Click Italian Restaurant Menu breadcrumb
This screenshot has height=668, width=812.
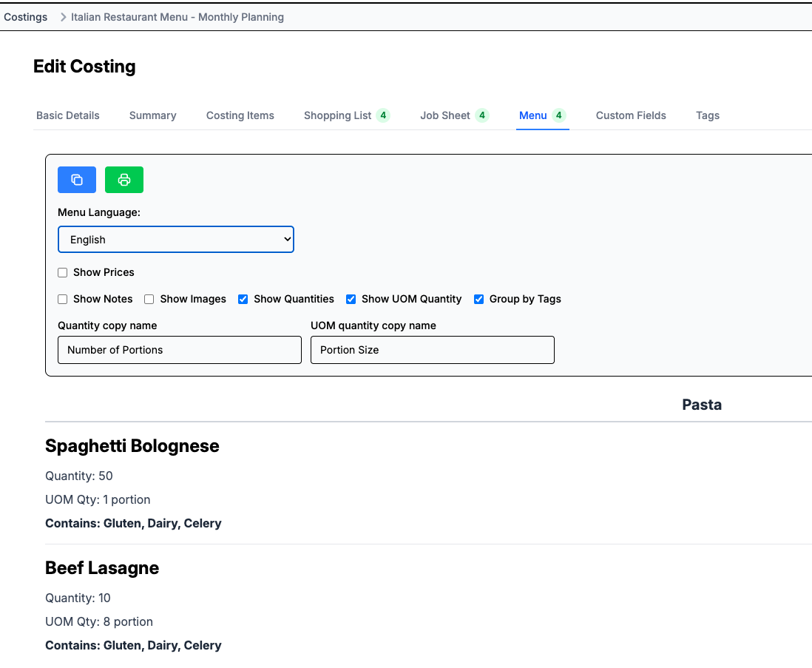[x=177, y=17]
